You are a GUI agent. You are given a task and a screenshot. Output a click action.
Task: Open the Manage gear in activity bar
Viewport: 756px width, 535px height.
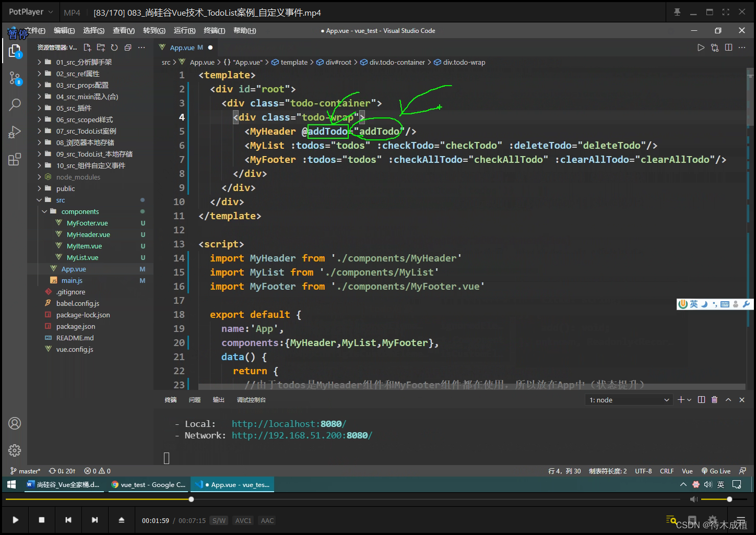15,450
